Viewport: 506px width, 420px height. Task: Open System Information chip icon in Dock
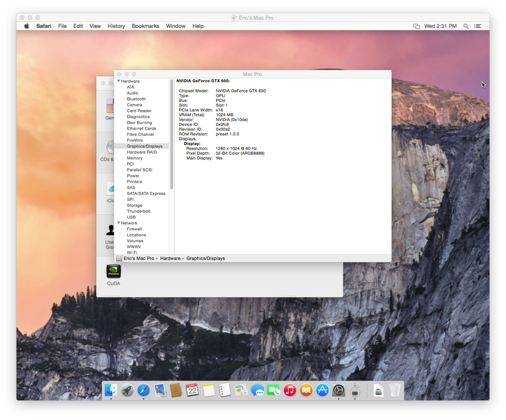(355, 390)
